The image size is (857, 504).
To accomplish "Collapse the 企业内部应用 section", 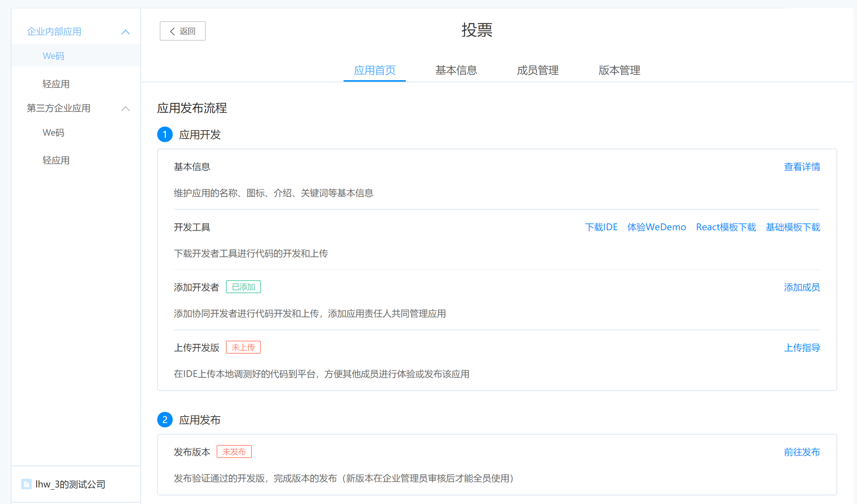I will pos(125,32).
